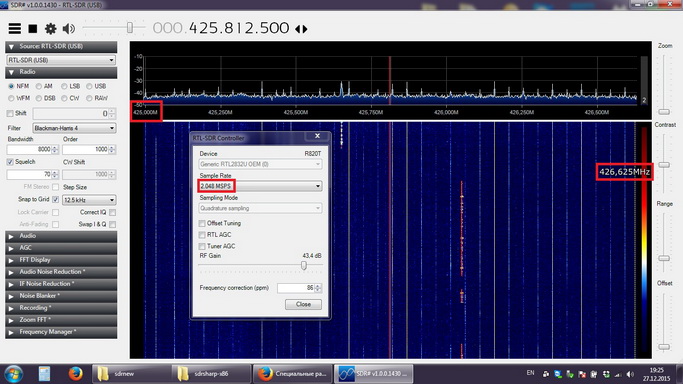
Task: Close the RTL-SDR Controller dialog via X
Action: [318, 136]
